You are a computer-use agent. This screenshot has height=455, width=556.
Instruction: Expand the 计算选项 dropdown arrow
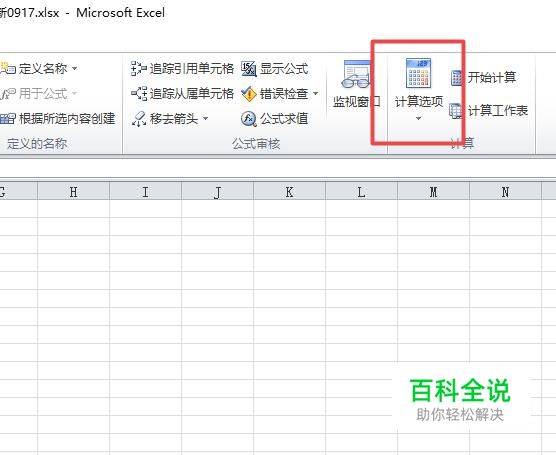pos(418,118)
